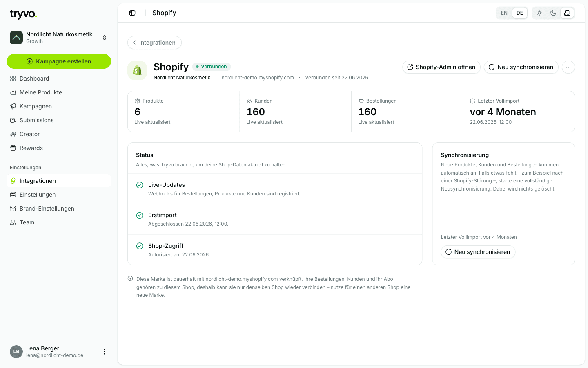The height and width of the screenshot is (368, 588).
Task: Click the Kampagnen megaphone icon
Action: pos(13,106)
